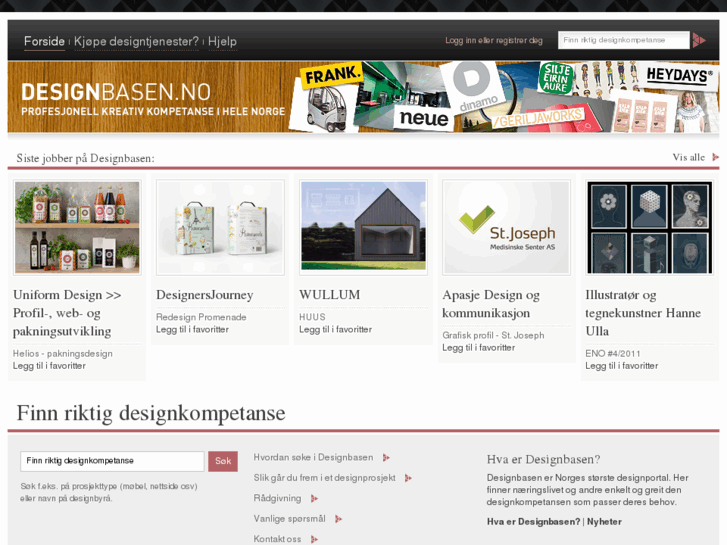727x545 pixels.
Task: Open Illustratør og tegnekunstner Hanne Ulla title
Action: [643, 313]
